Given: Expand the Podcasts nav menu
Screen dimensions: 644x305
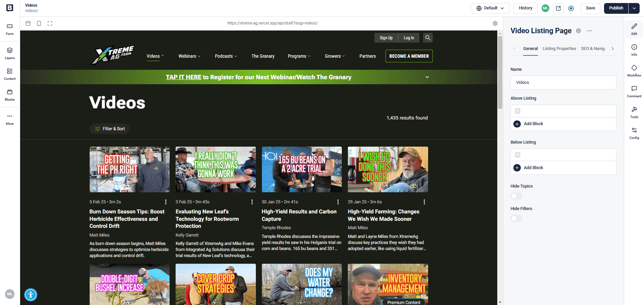Looking at the screenshot, I should click(226, 56).
